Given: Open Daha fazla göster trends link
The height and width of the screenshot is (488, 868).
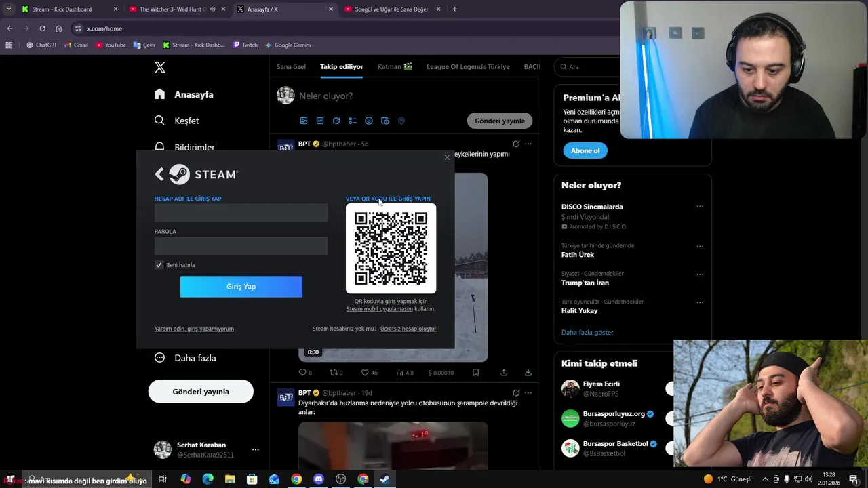Looking at the screenshot, I should point(587,332).
